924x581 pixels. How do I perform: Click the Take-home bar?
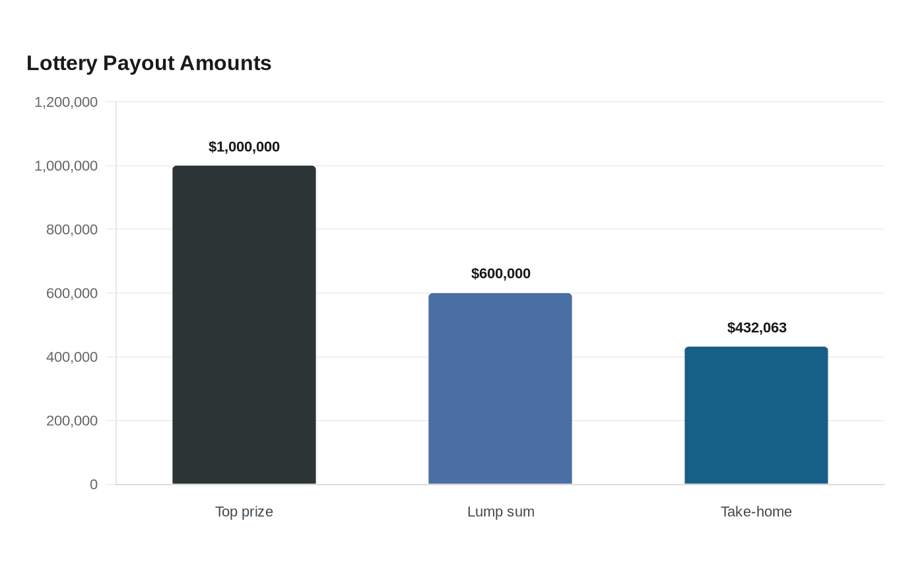pos(756,415)
